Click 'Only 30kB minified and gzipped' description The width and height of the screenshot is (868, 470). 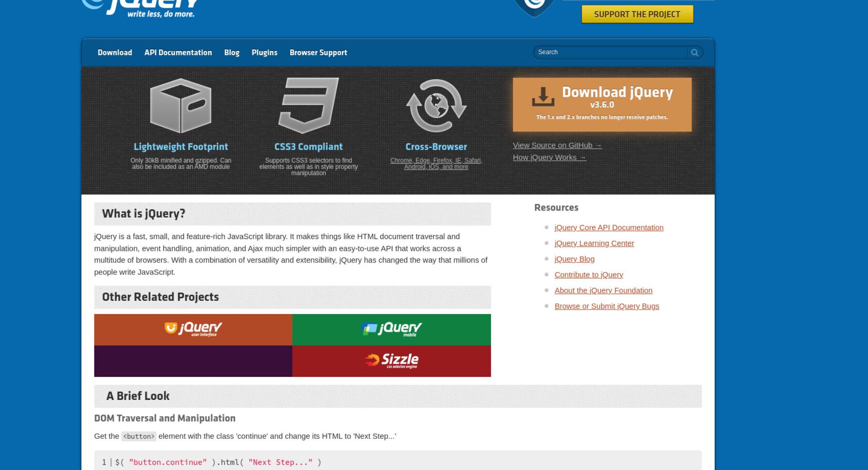[x=181, y=164]
